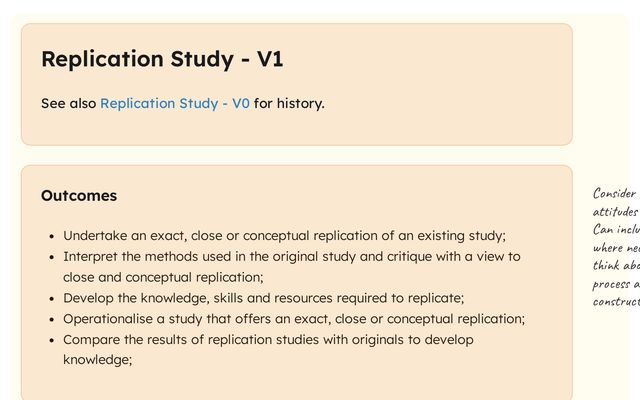The image size is (640, 400).
Task: Click the handwritten "Consider" margin note
Action: [614, 194]
